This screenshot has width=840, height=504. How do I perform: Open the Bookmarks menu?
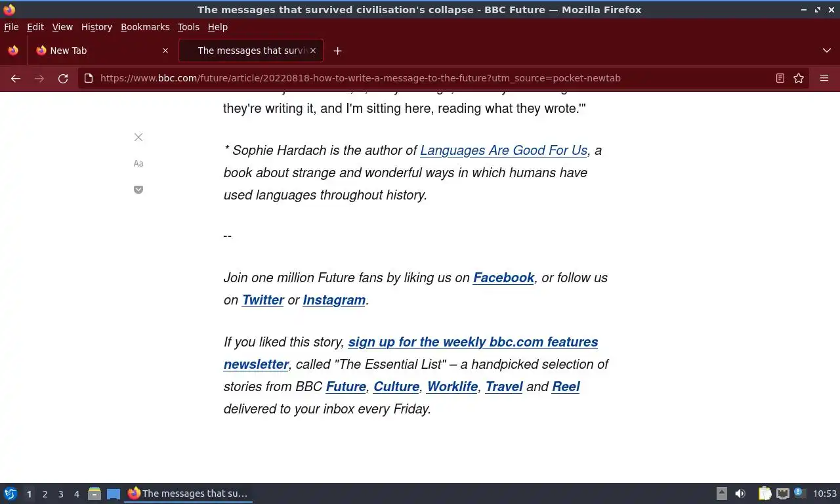click(145, 27)
